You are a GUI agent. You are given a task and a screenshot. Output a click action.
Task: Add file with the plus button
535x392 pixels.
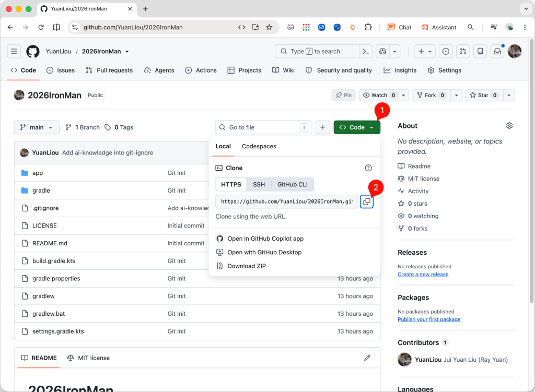pyautogui.click(x=323, y=127)
